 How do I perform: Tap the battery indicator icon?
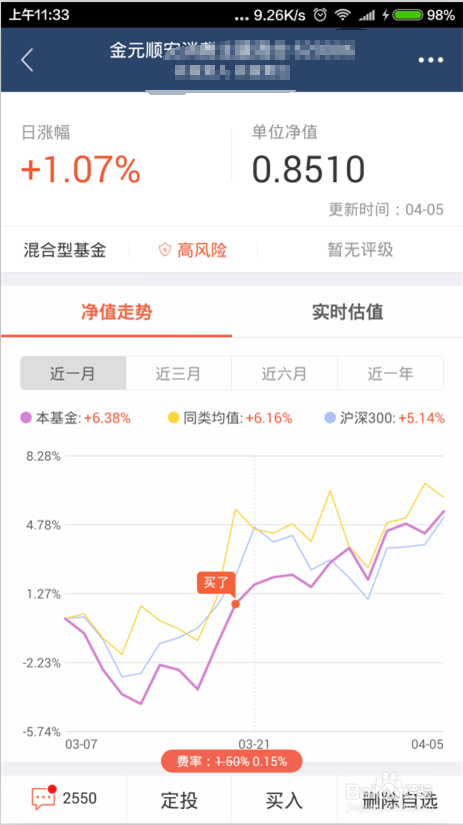[408, 15]
